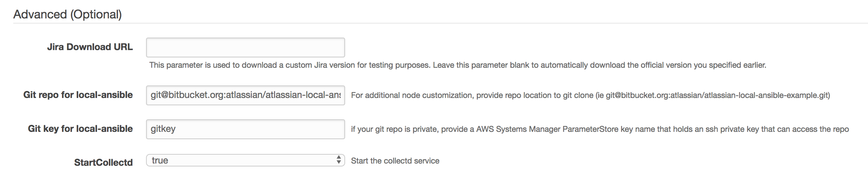Click the 'gitkey' text inside the field
This screenshot has height=179, width=868.
[x=163, y=129]
